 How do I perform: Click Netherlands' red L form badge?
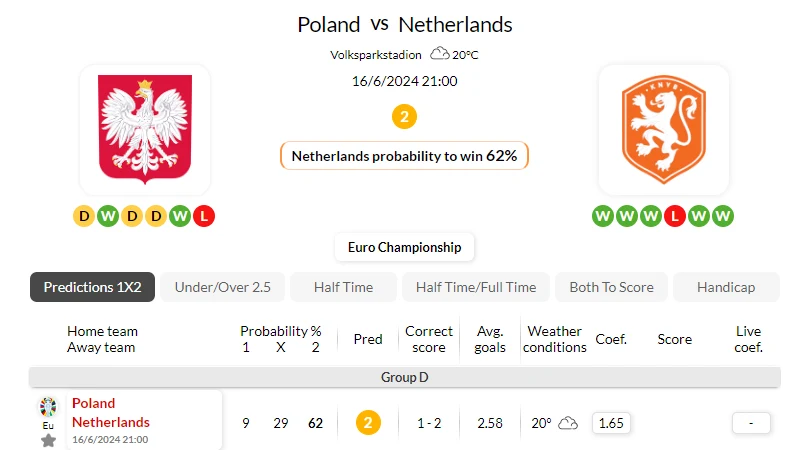[x=674, y=216]
